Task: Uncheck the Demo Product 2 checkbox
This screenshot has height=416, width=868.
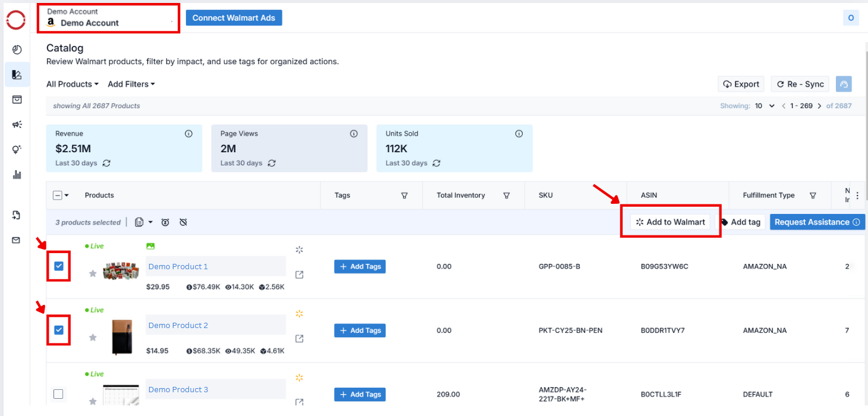Action: [x=58, y=330]
